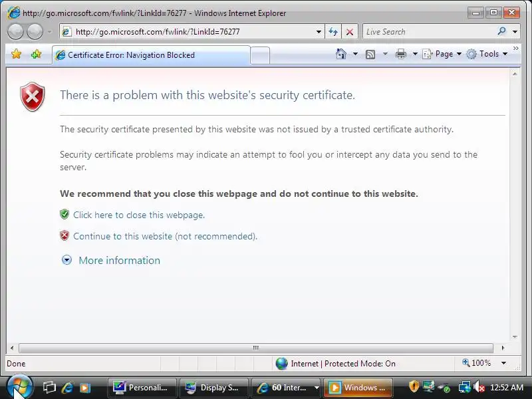Image resolution: width=532 pixels, height=399 pixels.
Task: Switch to Display Settings taskbar button
Action: 214,388
